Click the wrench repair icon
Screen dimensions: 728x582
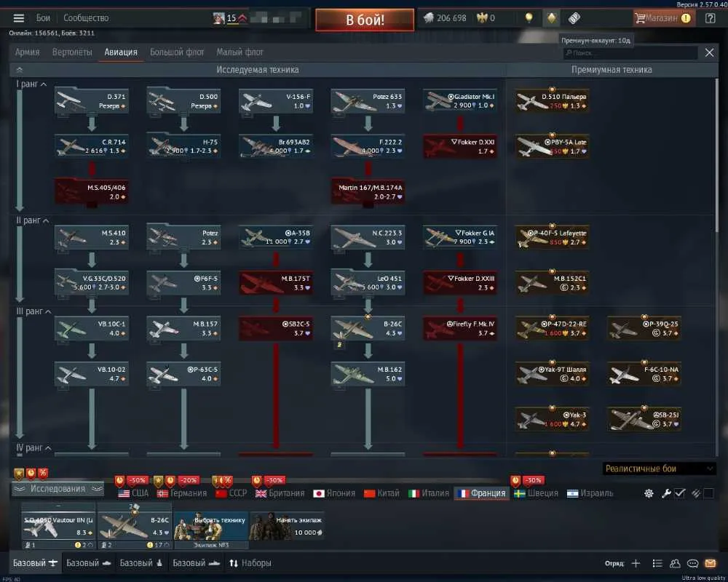[x=666, y=493]
